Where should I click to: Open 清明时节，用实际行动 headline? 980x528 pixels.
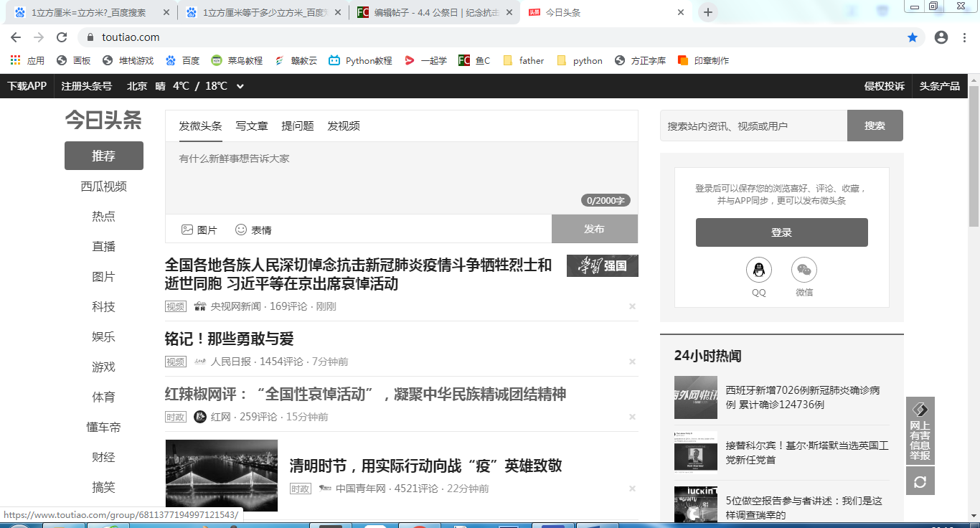425,466
